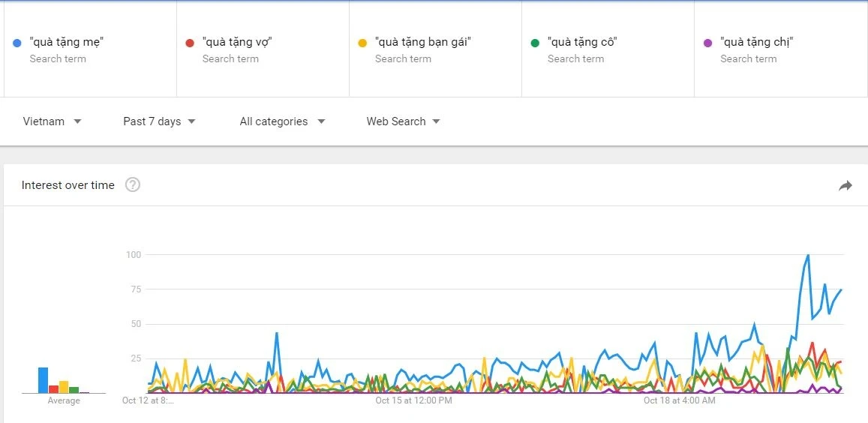Click the share arrow icon
The width and height of the screenshot is (868, 423).
(845, 185)
